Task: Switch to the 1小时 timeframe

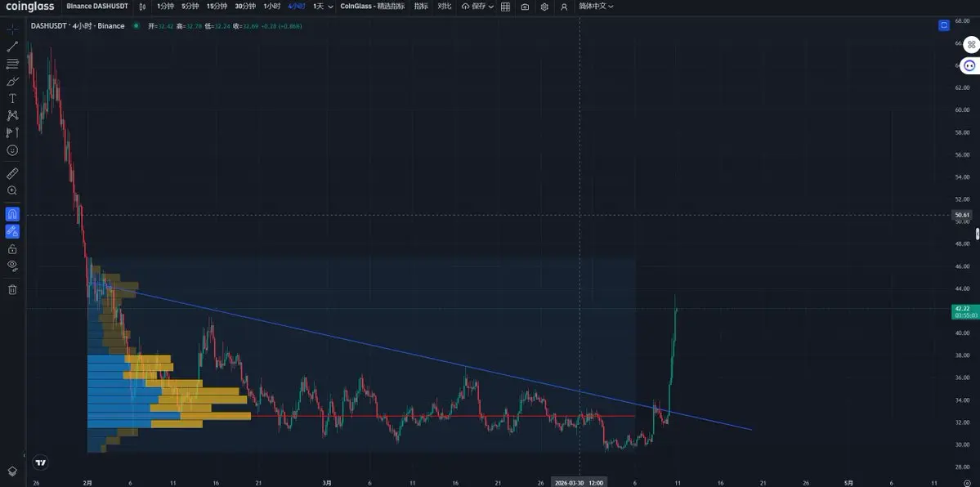Action: 272,7
